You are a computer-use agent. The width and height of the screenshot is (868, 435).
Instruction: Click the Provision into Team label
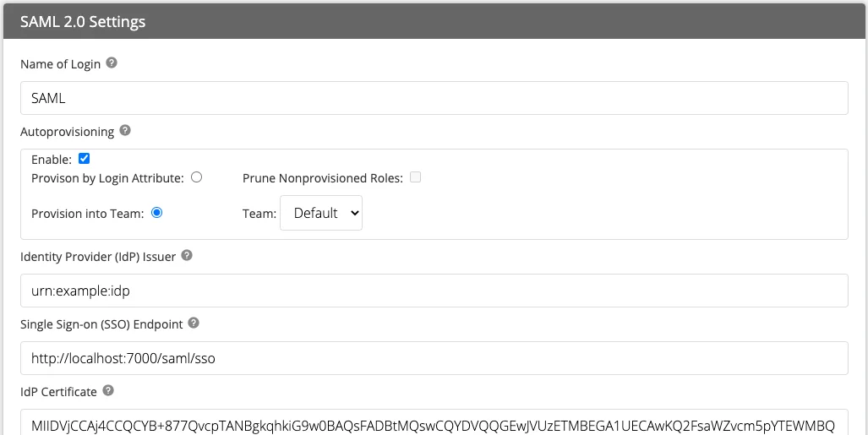click(x=87, y=214)
